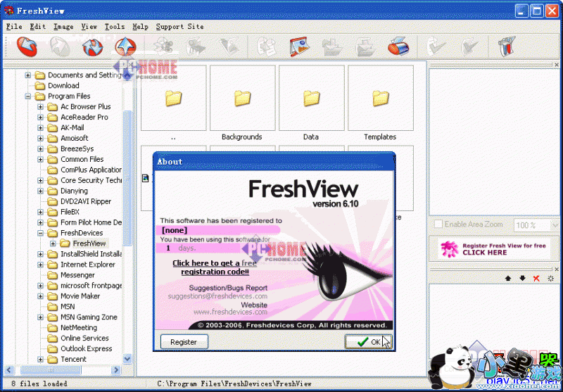Print using the printer toolbar icon

click(x=398, y=46)
